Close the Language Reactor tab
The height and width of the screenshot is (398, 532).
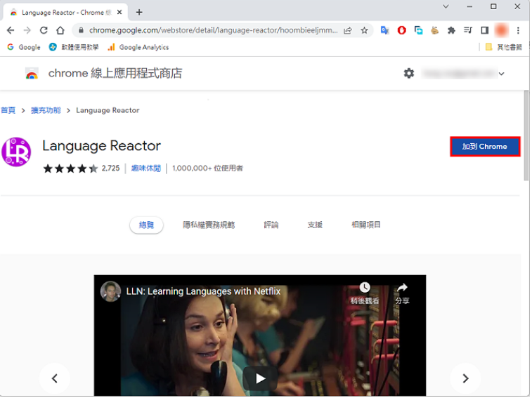(x=119, y=12)
